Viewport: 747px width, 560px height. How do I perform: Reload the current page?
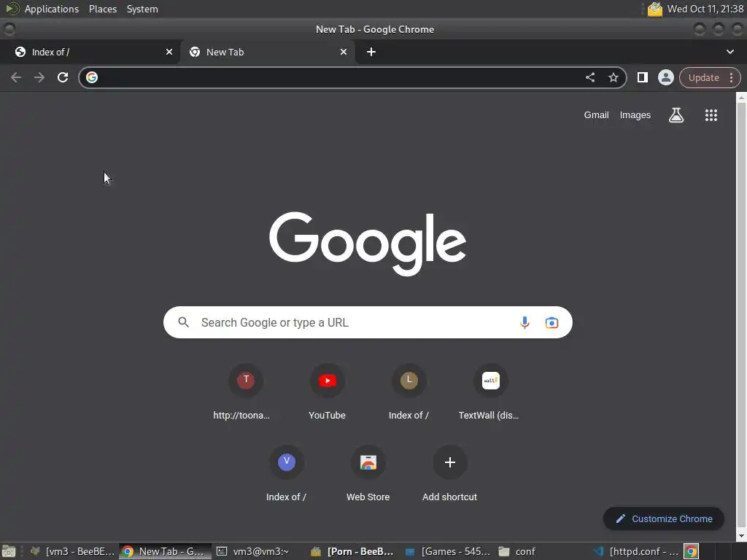coord(63,77)
